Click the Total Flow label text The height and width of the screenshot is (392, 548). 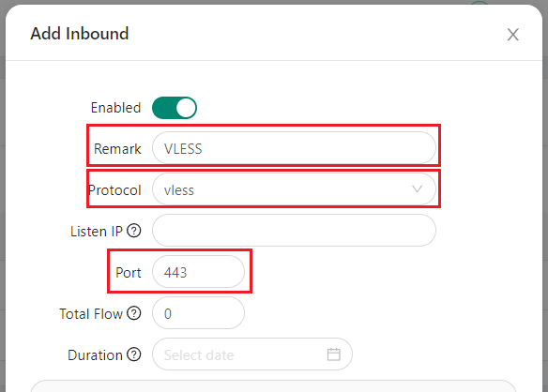click(x=91, y=314)
